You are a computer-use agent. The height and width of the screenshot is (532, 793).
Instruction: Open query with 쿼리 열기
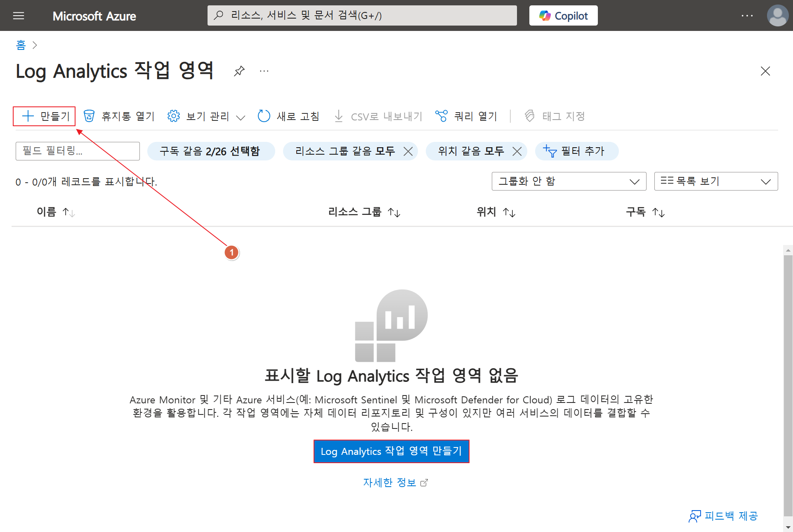click(x=467, y=116)
